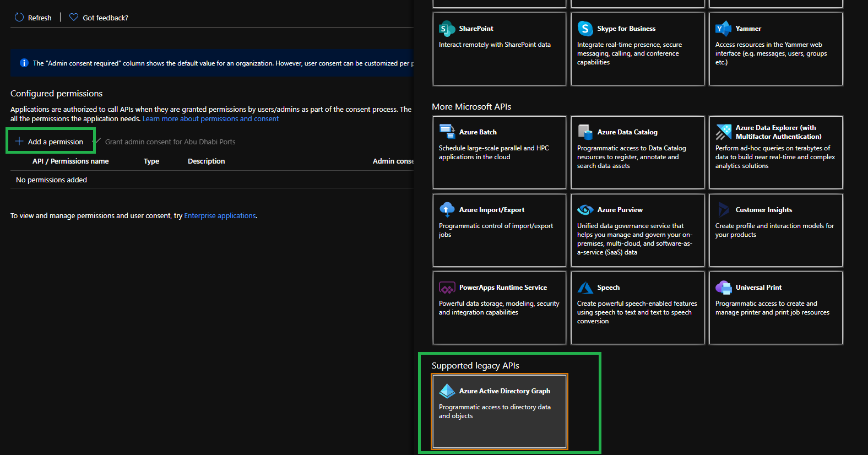Click the Azure Purview eye icon
The image size is (868, 455).
click(585, 210)
